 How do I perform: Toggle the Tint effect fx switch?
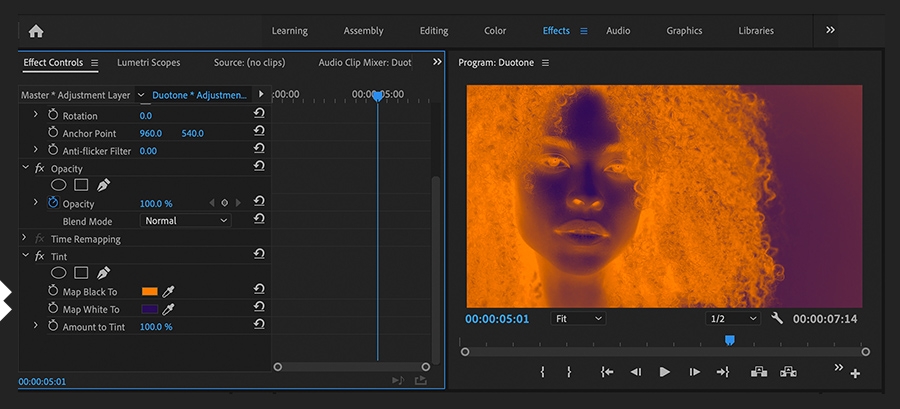(x=40, y=256)
